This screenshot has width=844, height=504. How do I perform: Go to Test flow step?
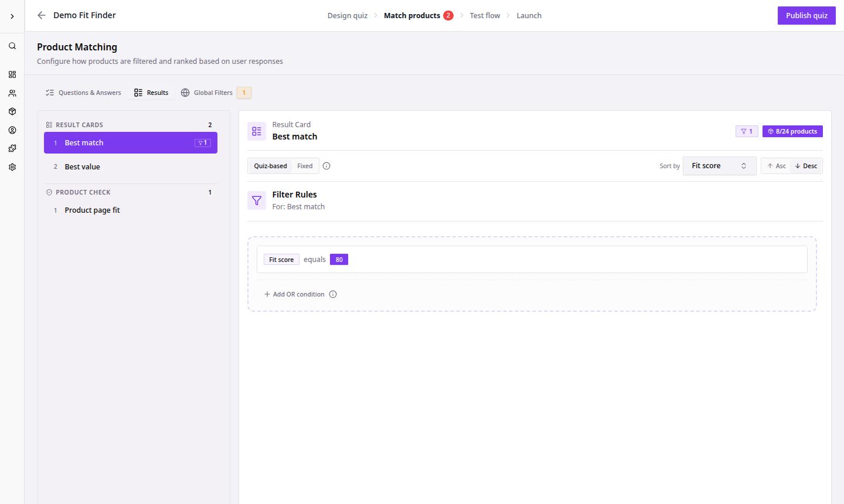click(x=485, y=15)
